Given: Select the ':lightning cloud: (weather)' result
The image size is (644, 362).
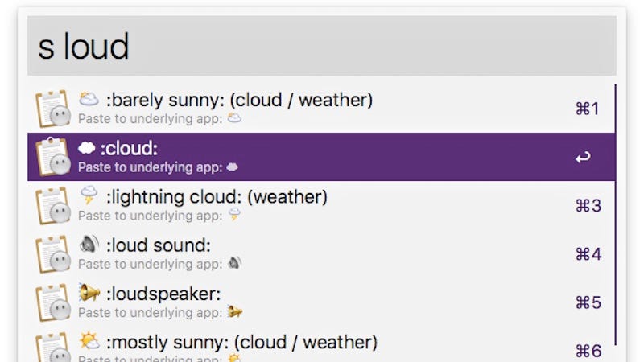Looking at the screenshot, I should 321,205.
